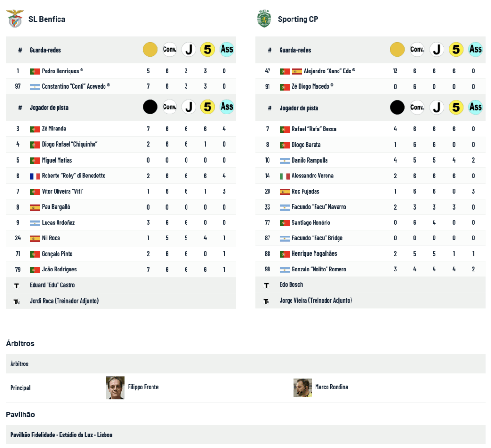The width and height of the screenshot is (491, 448).
Task: Click Sporting goalkeepers' yellow 5 icon
Action: coord(456,49)
